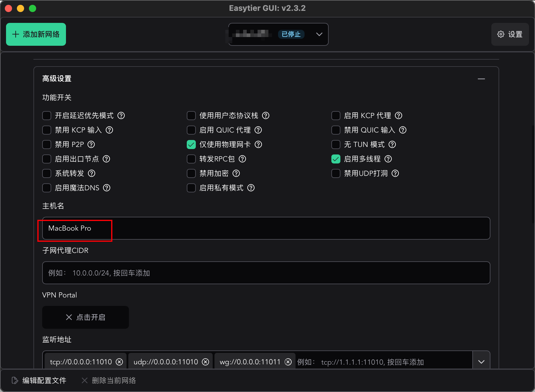Check the 系统转发 checkbox
Image resolution: width=535 pixels, height=392 pixels.
pos(46,173)
